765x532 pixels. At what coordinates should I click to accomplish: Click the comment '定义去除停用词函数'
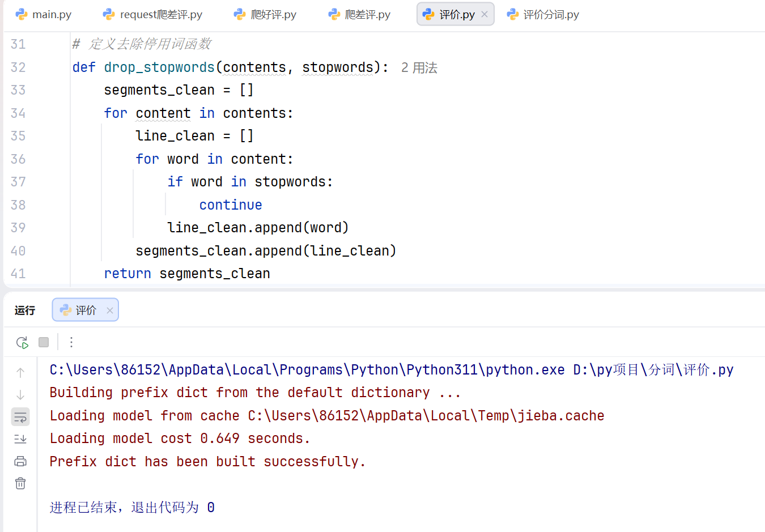(x=150, y=44)
